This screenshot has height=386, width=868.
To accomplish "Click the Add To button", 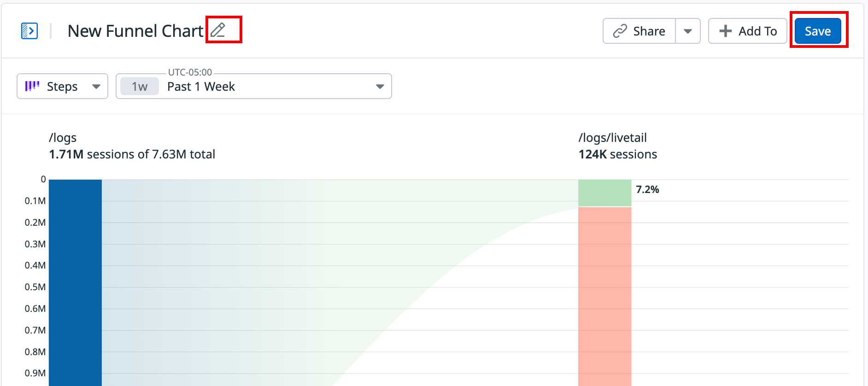I will 748,31.
